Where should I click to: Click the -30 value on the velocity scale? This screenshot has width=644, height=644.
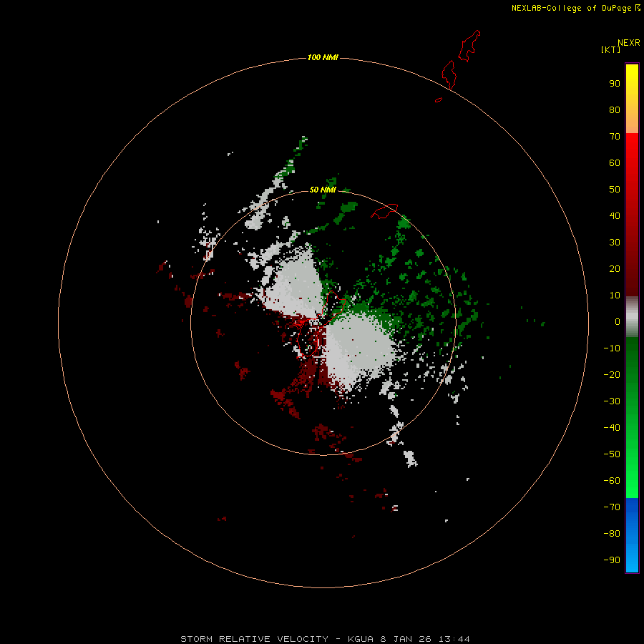tap(612, 401)
